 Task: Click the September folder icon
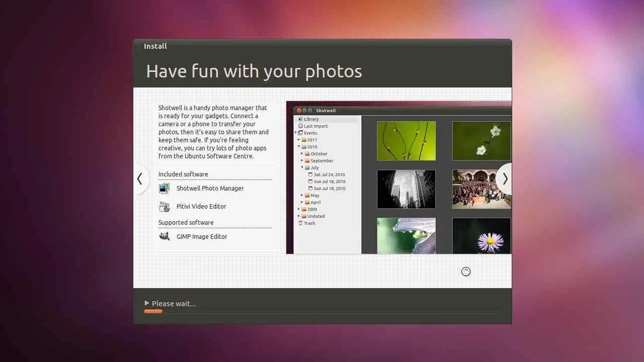coord(307,161)
